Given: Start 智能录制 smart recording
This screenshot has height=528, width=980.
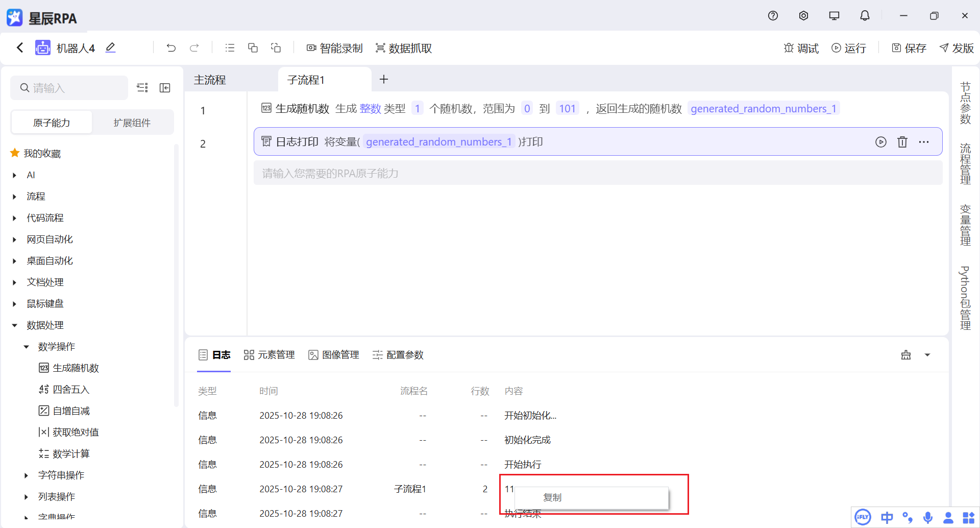Looking at the screenshot, I should point(334,47).
